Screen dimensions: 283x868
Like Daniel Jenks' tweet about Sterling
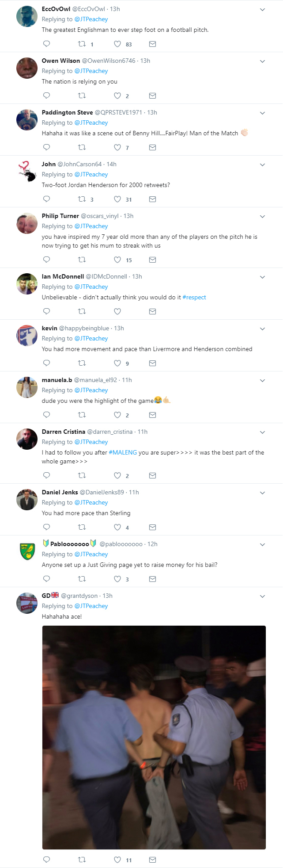[117, 527]
